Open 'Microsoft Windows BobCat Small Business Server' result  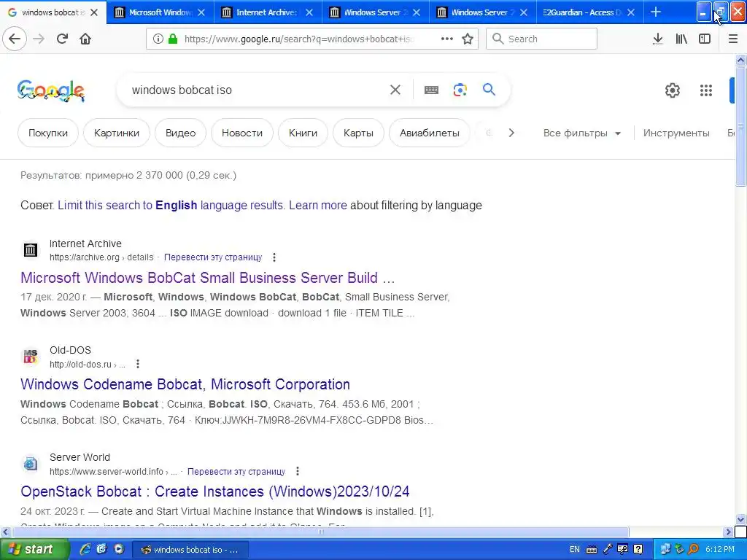click(x=208, y=278)
